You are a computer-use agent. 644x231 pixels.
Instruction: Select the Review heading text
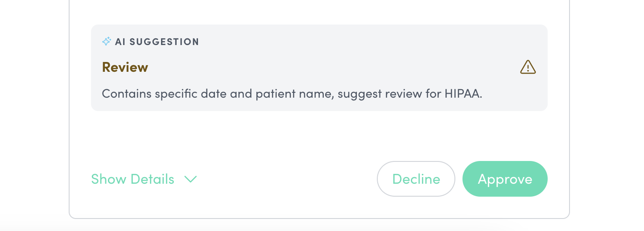125,67
